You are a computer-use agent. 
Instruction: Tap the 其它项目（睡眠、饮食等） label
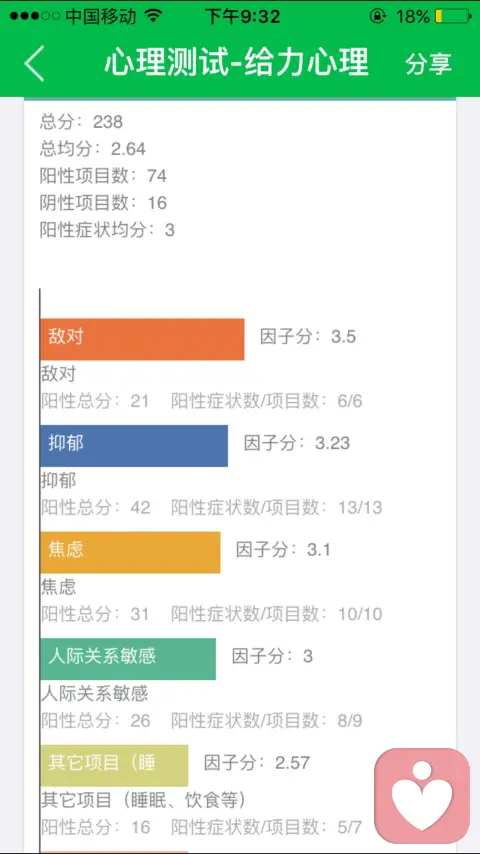point(143,801)
